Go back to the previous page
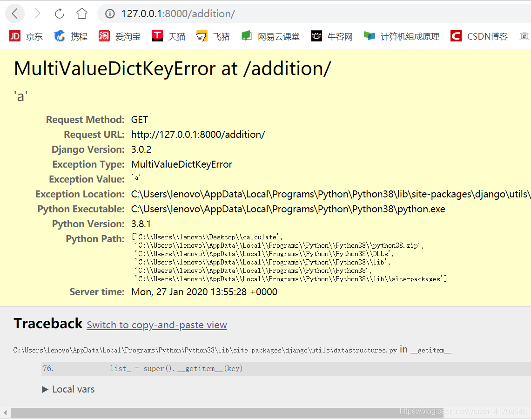This screenshot has height=420, width=531. (x=15, y=14)
